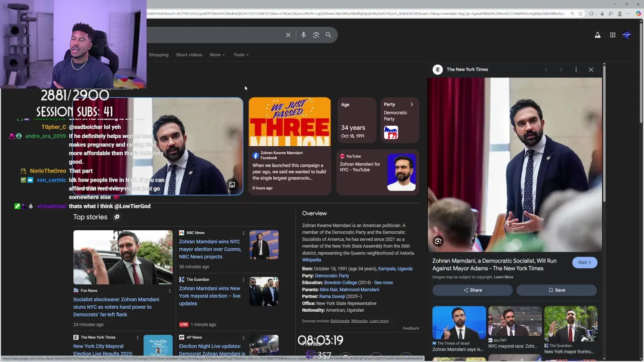Open the Rama Duwaji link
Screen dimensions: 644x362
pyautogui.click(x=333, y=297)
